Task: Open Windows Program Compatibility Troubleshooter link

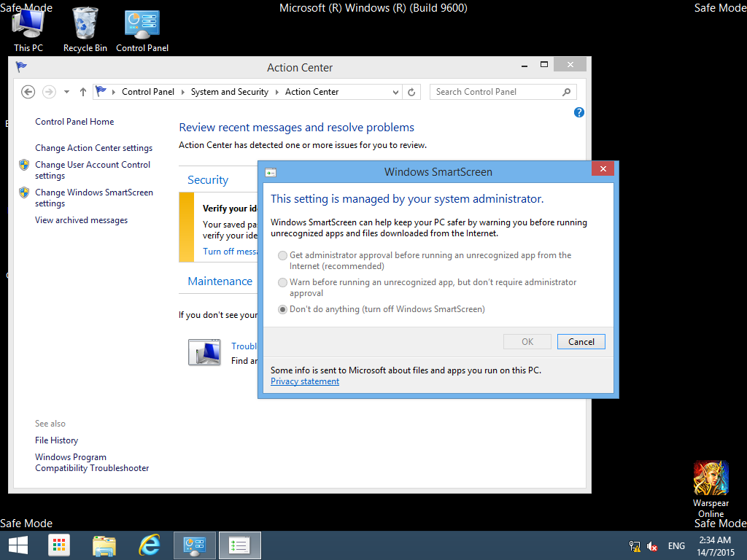Action: point(92,462)
